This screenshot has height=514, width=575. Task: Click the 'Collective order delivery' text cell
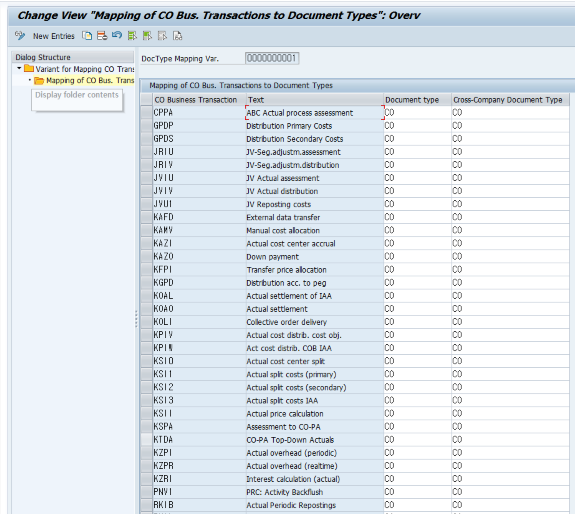314,322
